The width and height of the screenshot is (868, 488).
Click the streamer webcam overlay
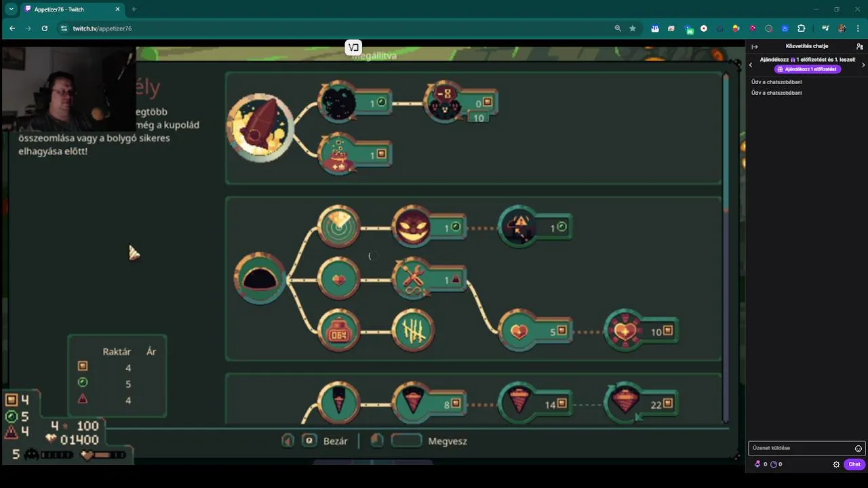click(68, 88)
